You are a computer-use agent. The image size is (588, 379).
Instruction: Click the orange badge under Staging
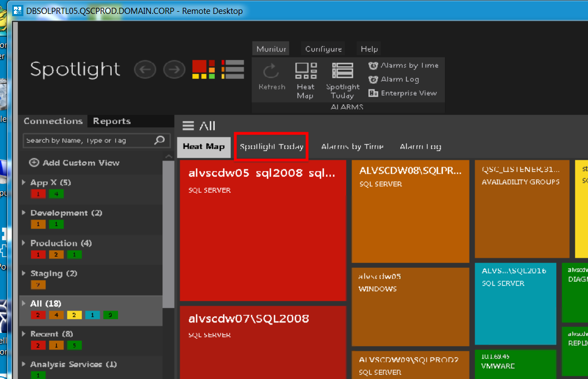tap(38, 285)
